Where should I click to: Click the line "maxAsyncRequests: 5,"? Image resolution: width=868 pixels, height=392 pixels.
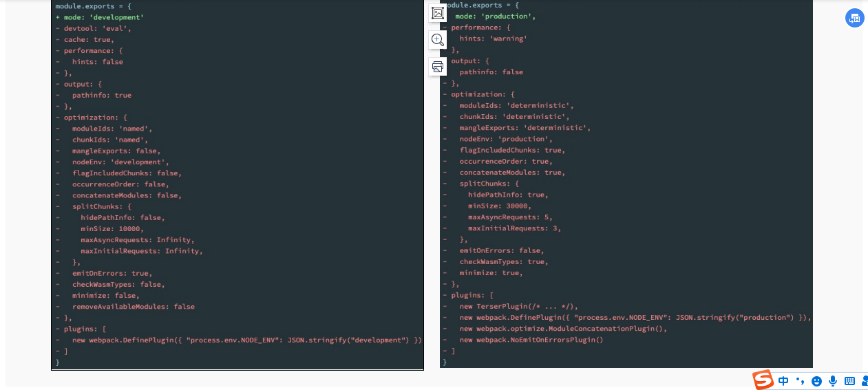[510, 217]
